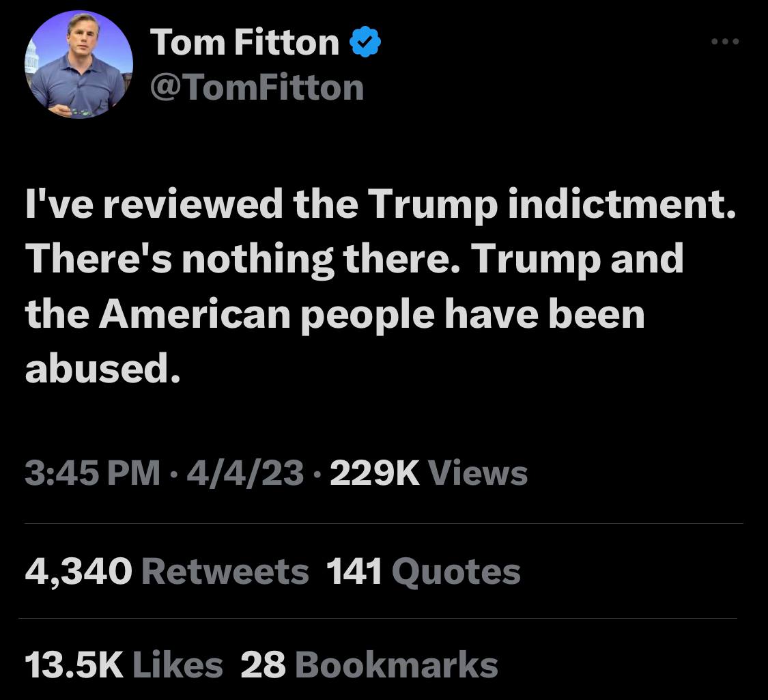Click the Tom Fitton display name
This screenshot has height=700, width=768.
click(244, 43)
